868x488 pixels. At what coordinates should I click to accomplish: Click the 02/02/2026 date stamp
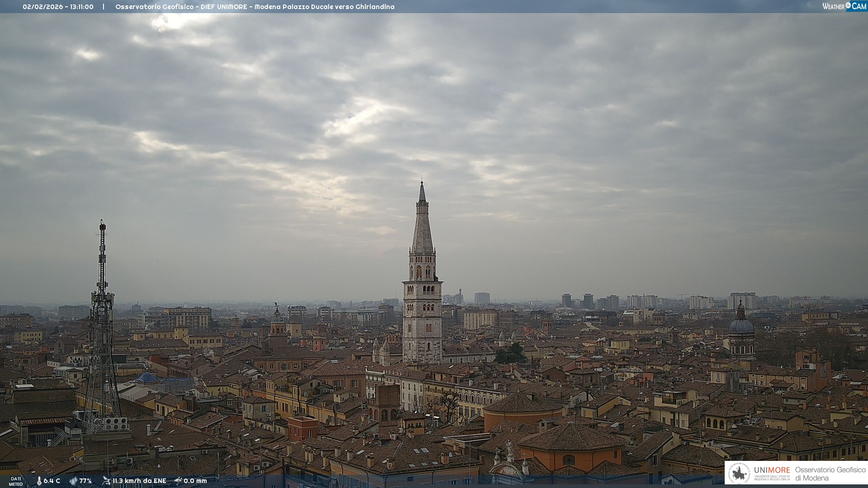tap(43, 7)
